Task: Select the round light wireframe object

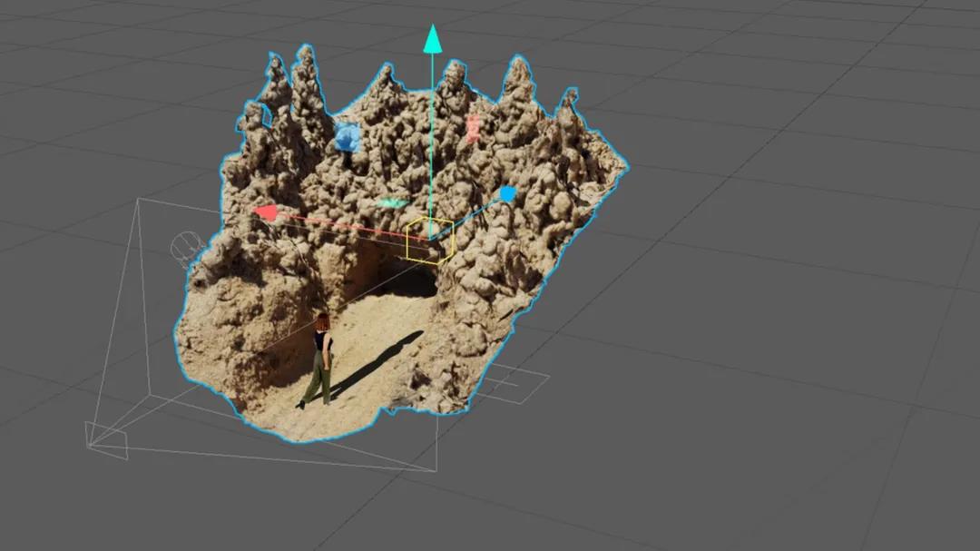Action: (x=185, y=248)
